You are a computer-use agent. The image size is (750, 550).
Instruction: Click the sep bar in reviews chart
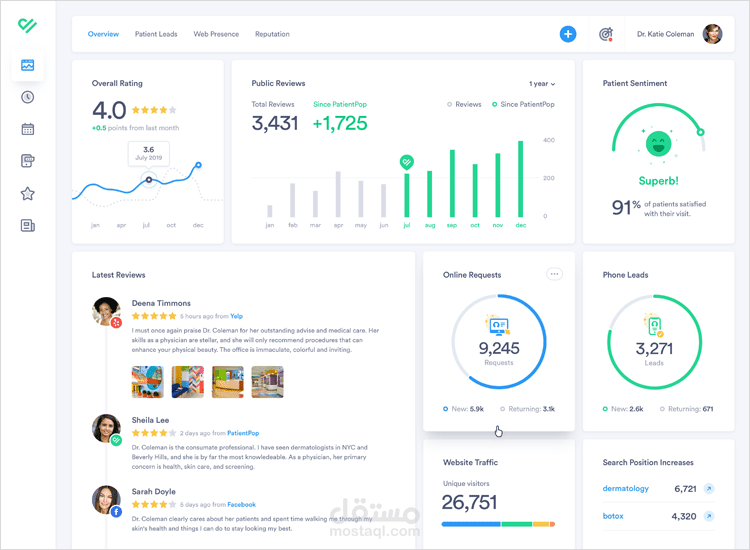point(452,183)
